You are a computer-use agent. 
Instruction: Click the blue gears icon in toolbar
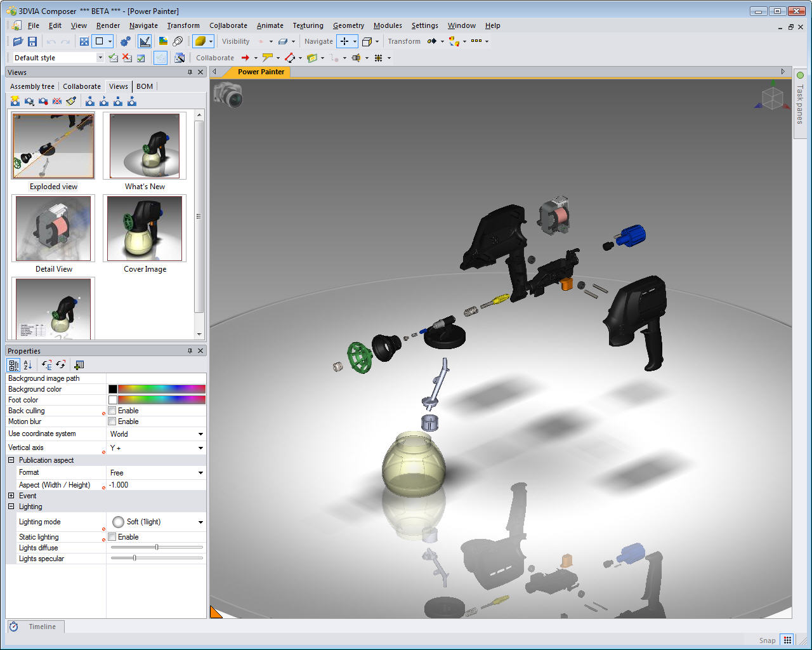(x=125, y=41)
